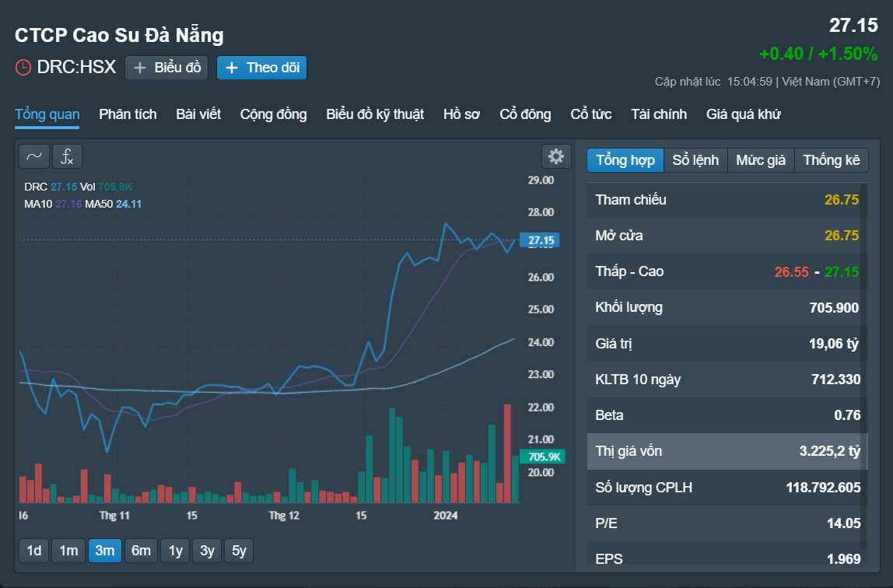This screenshot has width=893, height=588.
Task: Set chart range to 5y
Action: [240, 551]
